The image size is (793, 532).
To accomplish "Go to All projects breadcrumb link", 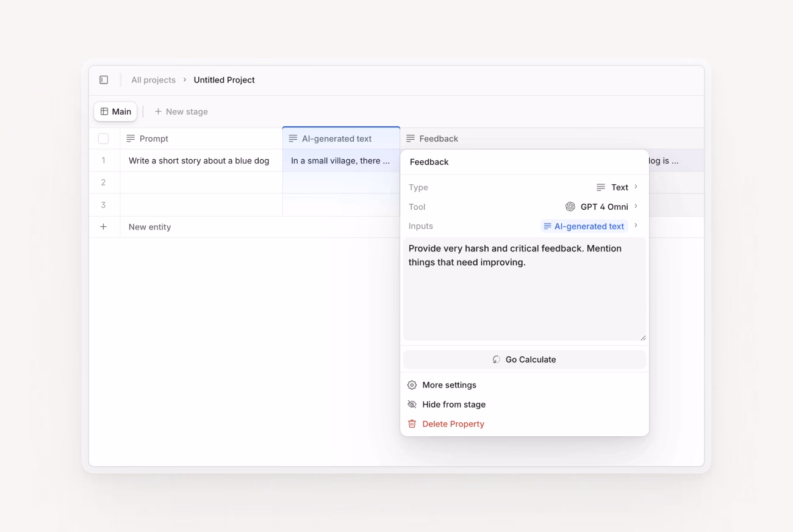I will 153,80.
